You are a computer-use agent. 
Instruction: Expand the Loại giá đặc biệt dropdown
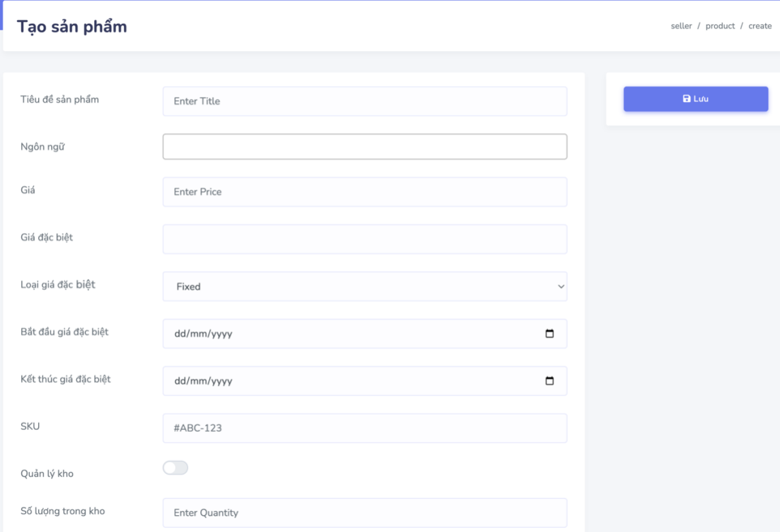coord(365,287)
